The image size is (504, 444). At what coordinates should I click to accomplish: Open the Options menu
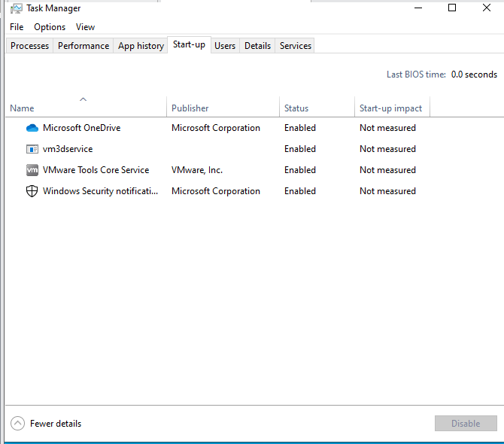[x=50, y=27]
